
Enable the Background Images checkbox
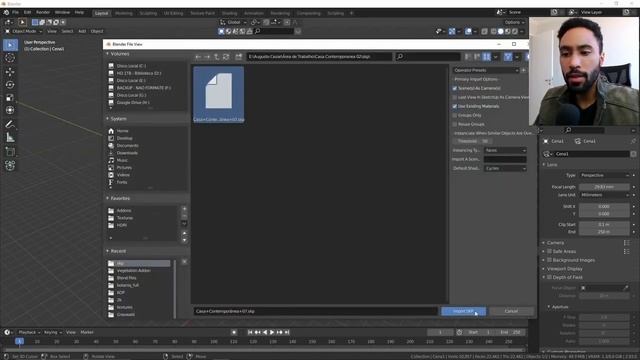549,260
